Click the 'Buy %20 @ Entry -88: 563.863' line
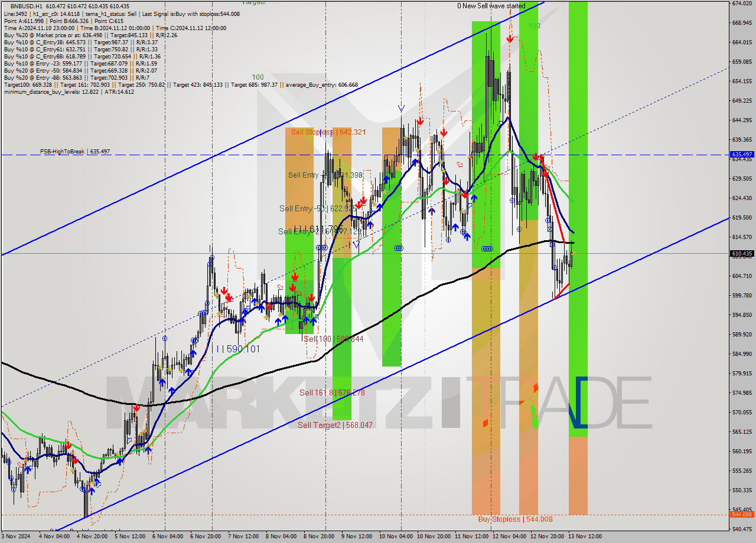Screen dimensions: 756x543 pos(77,77)
